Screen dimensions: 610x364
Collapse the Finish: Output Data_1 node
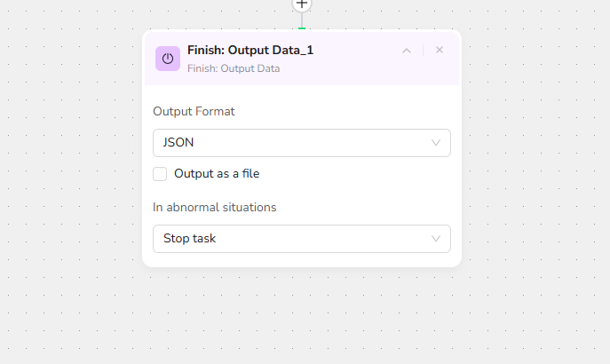click(x=407, y=51)
